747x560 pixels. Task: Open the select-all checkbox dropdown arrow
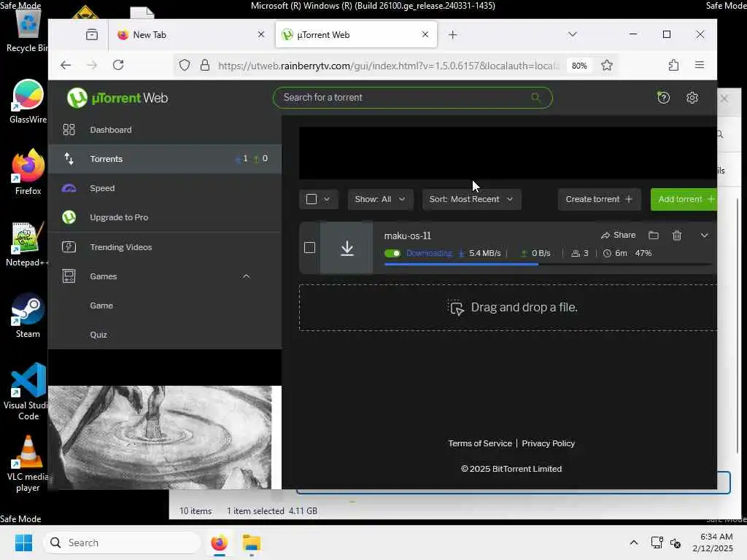tap(327, 199)
